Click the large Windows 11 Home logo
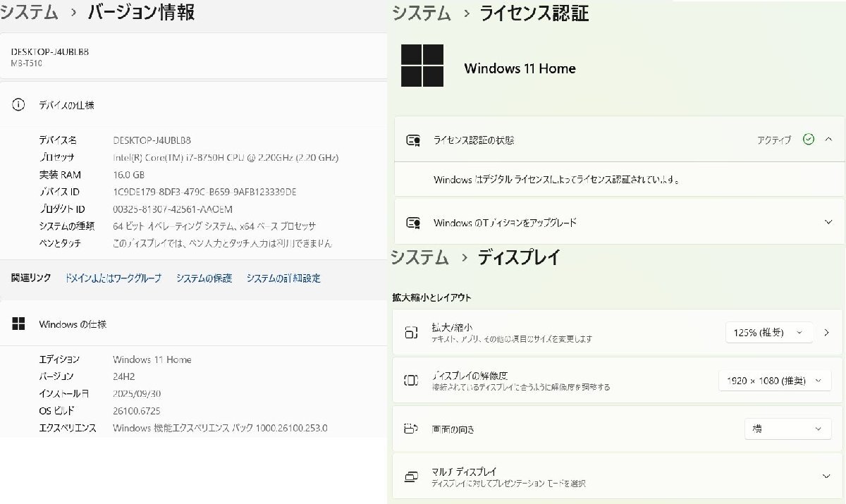846x504 pixels. [x=422, y=66]
